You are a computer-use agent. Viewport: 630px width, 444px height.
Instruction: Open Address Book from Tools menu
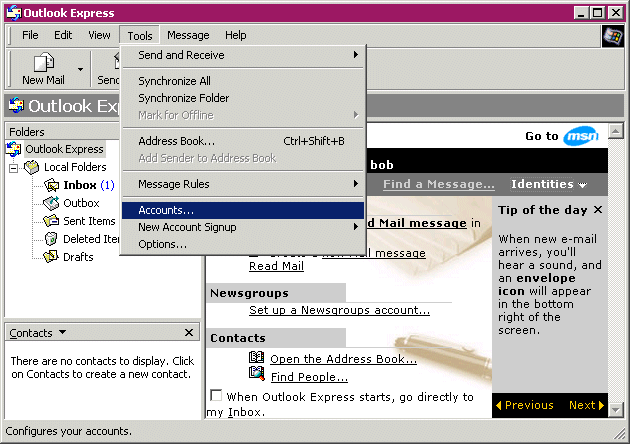[x=243, y=141]
